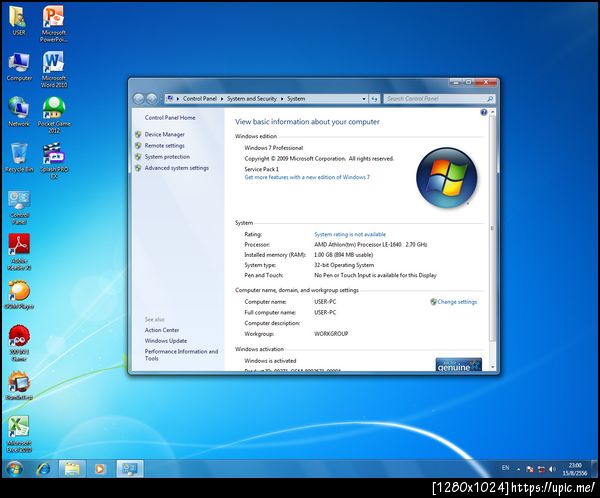Open the network status tray icon
Image resolution: width=600 pixels, height=498 pixels.
pos(541,469)
